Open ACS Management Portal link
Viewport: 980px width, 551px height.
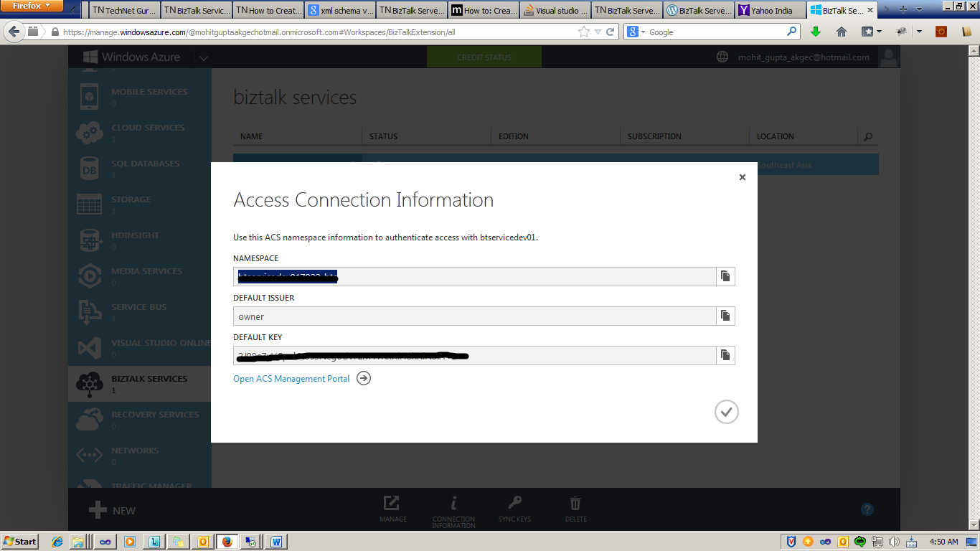coord(291,379)
